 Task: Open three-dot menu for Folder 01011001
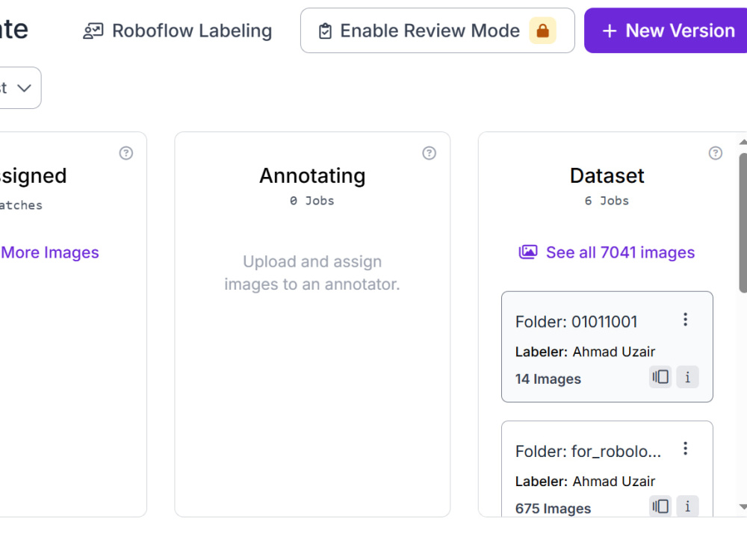point(685,320)
